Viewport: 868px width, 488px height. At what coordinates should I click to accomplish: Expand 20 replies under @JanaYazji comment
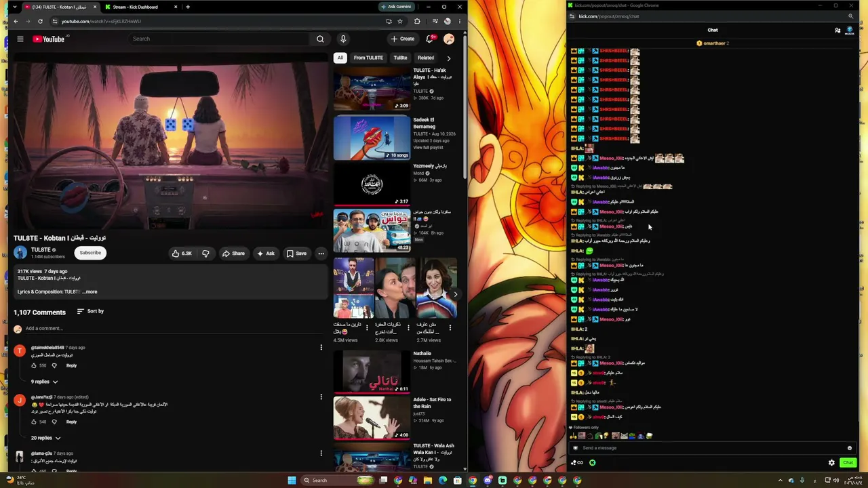point(45,439)
